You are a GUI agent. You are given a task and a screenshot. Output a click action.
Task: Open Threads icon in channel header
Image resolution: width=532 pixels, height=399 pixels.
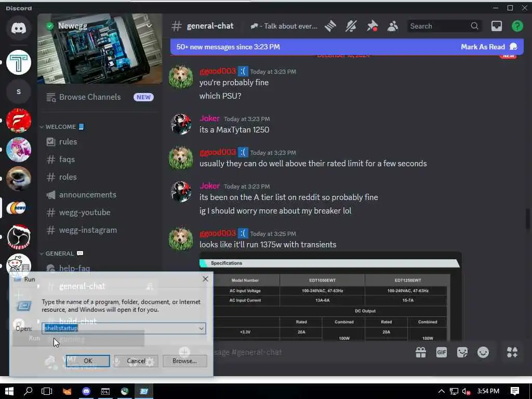point(330,26)
